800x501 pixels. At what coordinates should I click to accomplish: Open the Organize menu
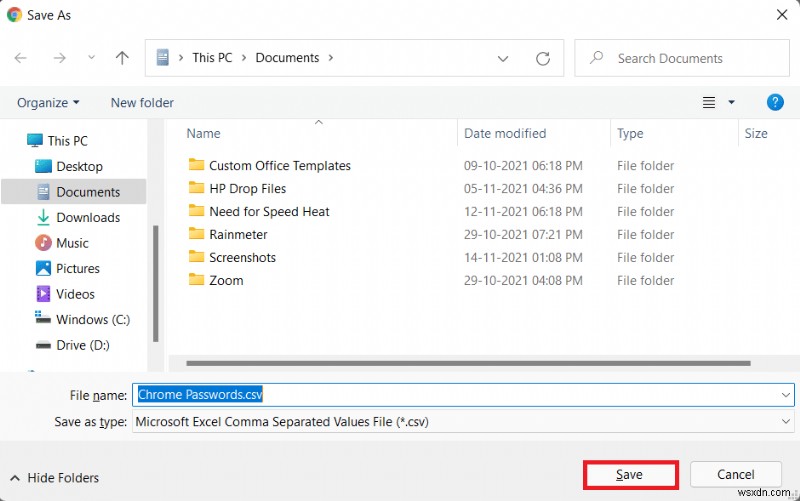pyautogui.click(x=48, y=103)
